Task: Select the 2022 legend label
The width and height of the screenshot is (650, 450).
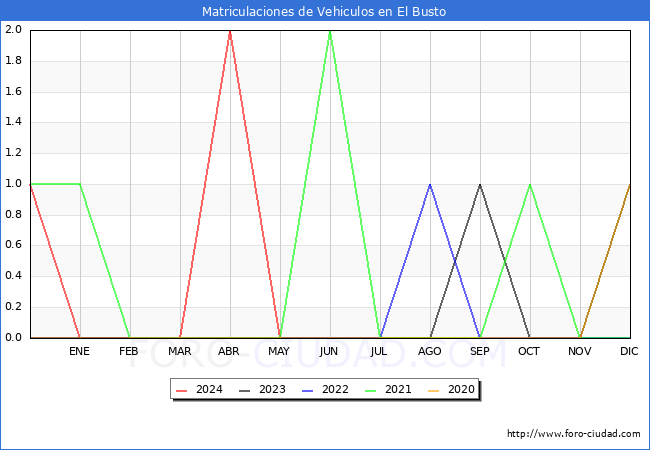Action: [x=335, y=390]
